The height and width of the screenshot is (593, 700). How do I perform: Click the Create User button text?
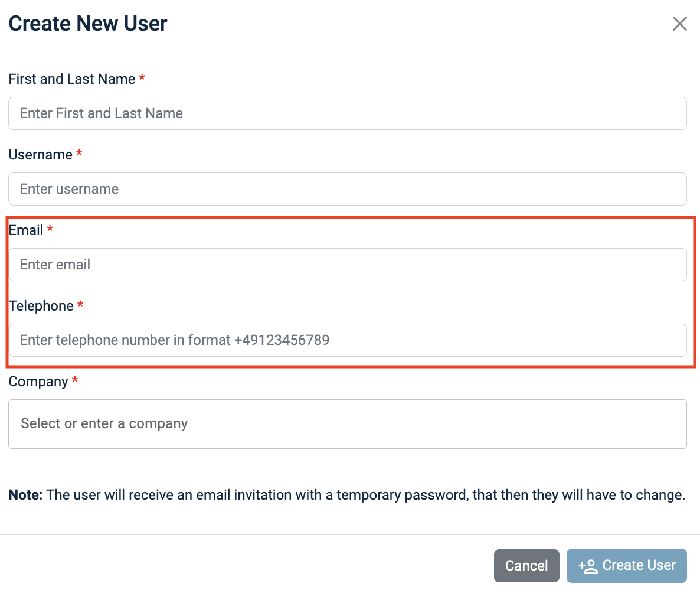pyautogui.click(x=639, y=565)
